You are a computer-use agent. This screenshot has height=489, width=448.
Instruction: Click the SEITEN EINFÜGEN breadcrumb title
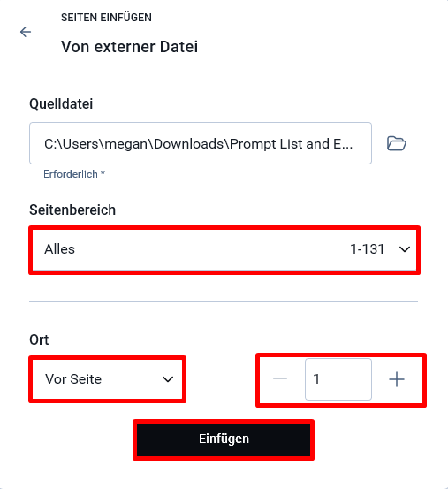point(106,18)
